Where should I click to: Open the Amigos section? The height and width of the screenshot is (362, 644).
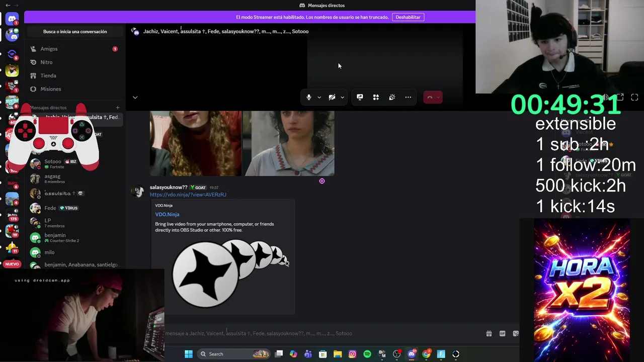tap(74, 49)
